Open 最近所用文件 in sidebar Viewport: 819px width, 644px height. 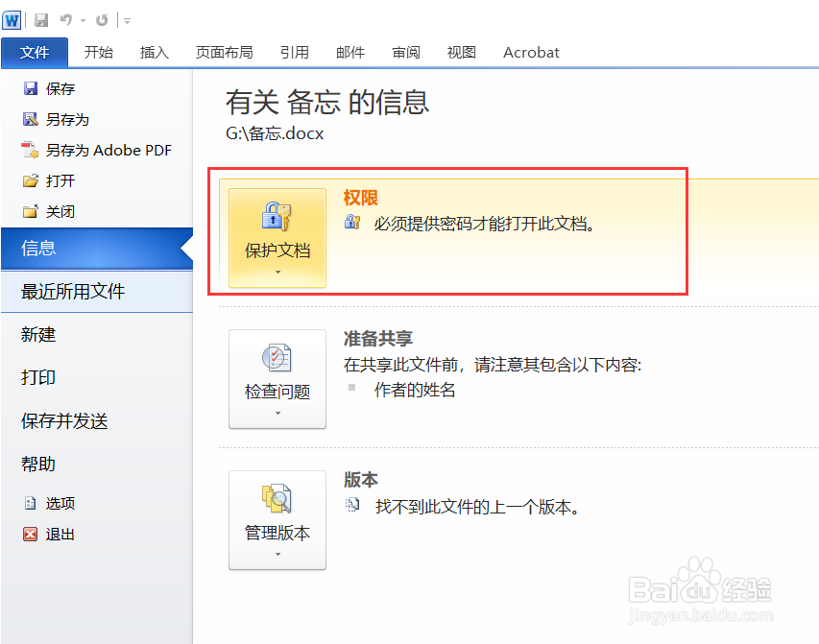pos(97,292)
